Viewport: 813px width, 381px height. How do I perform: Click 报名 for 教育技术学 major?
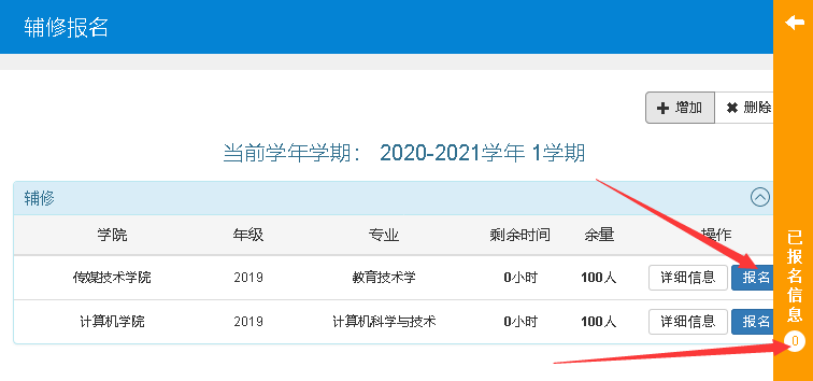pos(752,278)
